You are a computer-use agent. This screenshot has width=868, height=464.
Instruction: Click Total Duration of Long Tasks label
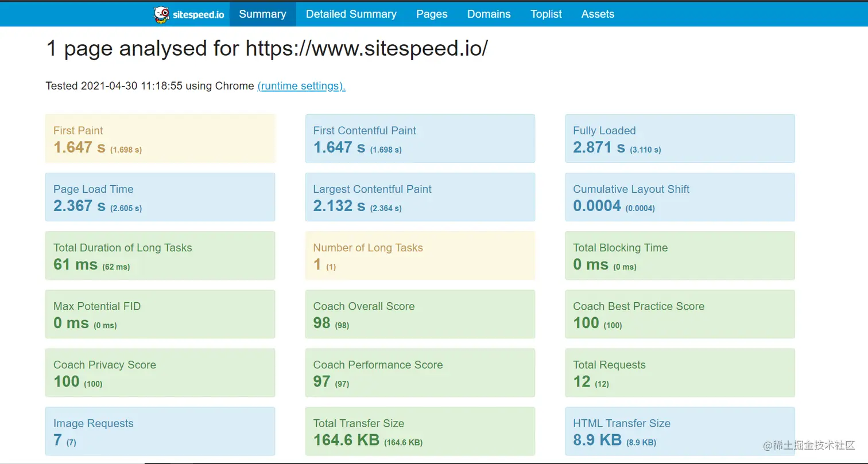pos(123,248)
